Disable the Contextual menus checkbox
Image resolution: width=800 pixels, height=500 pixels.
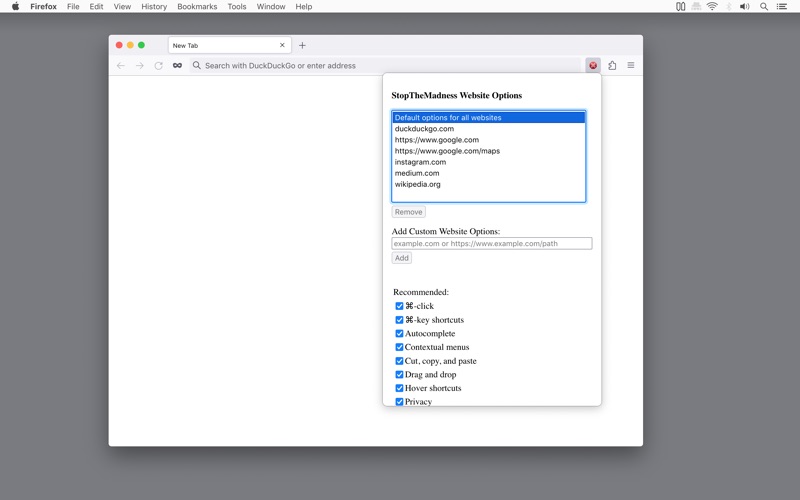point(399,347)
